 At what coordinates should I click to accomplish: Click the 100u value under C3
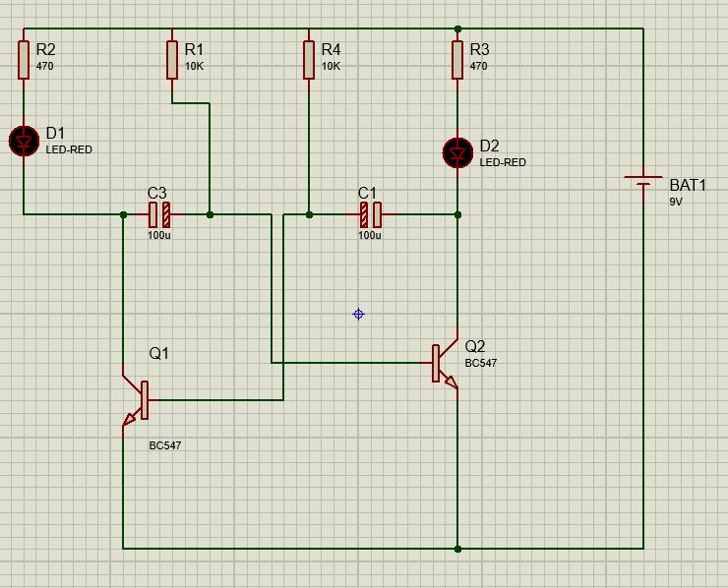(159, 235)
